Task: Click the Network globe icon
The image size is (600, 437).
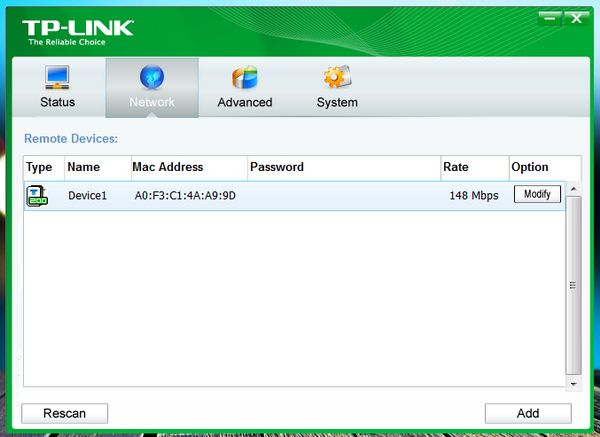Action: coord(152,77)
